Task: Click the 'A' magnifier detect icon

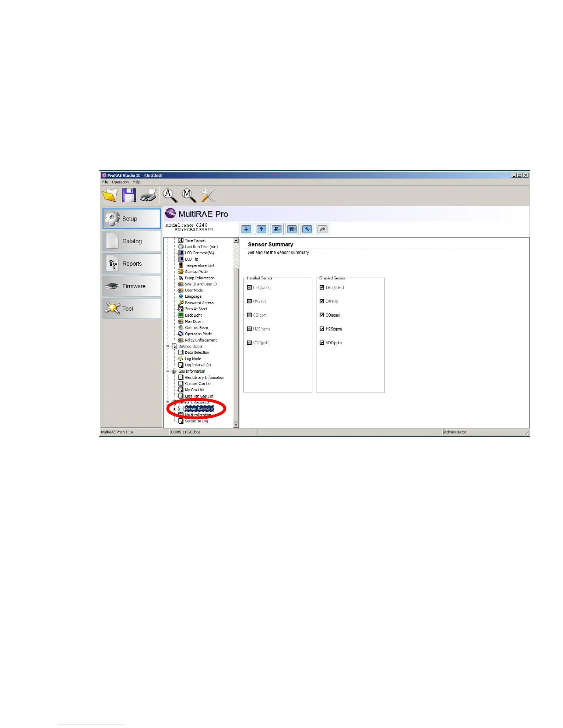Action: pyautogui.click(x=169, y=195)
